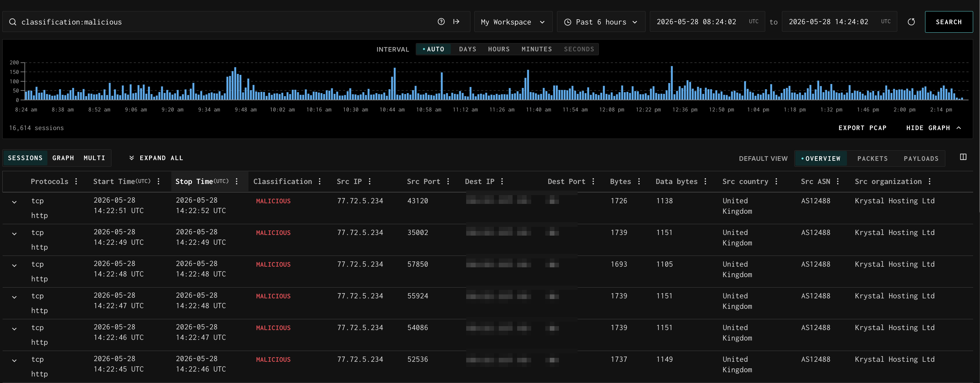This screenshot has height=383, width=980.
Task: Expand the session with Src Port 54086
Action: pos(14,329)
